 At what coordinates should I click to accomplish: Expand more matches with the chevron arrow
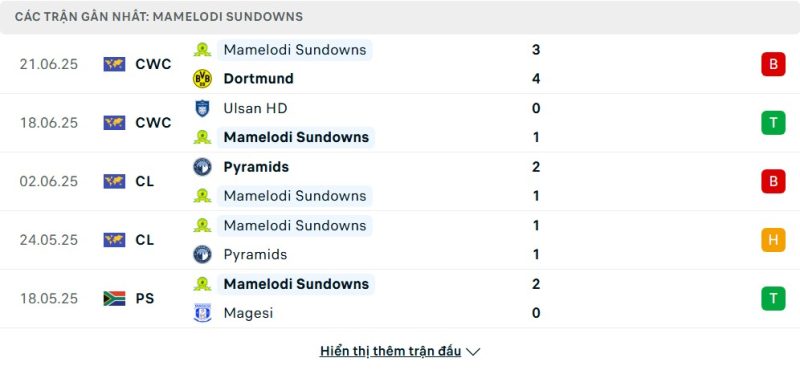473,352
